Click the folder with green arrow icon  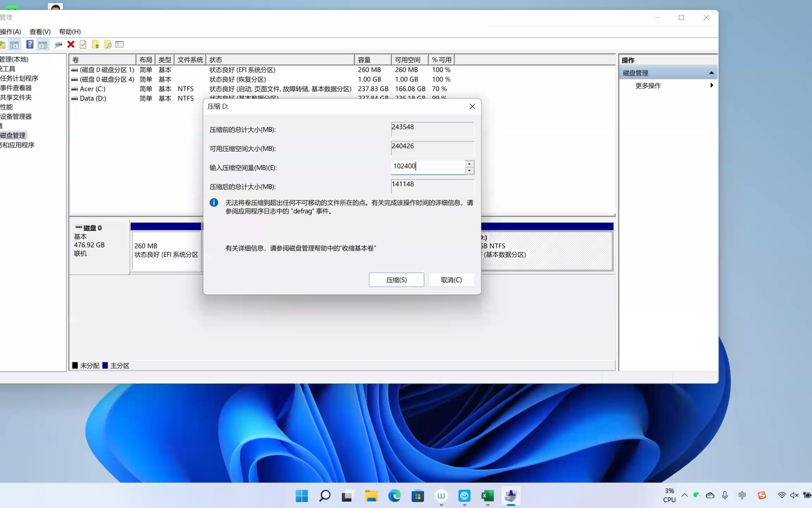[x=96, y=44]
